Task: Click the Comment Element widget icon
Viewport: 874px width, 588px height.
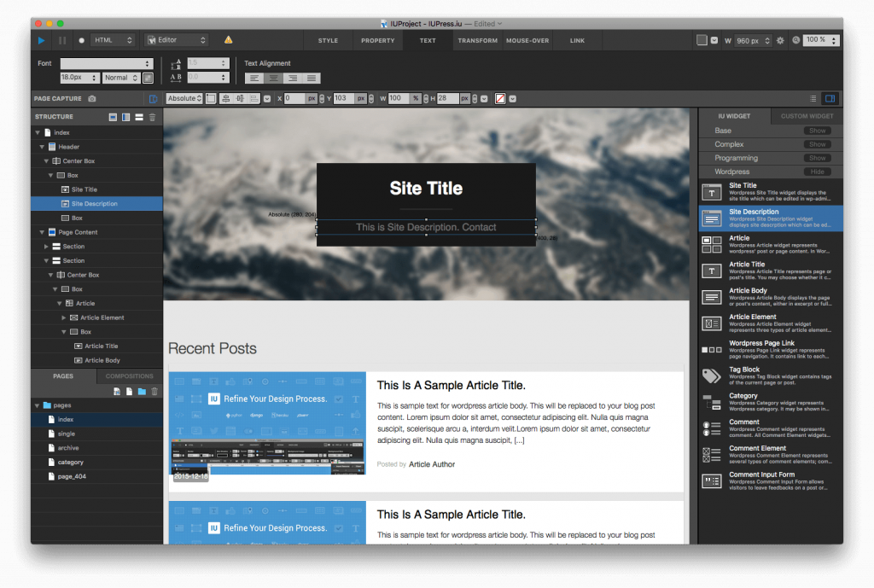Action: tap(711, 455)
